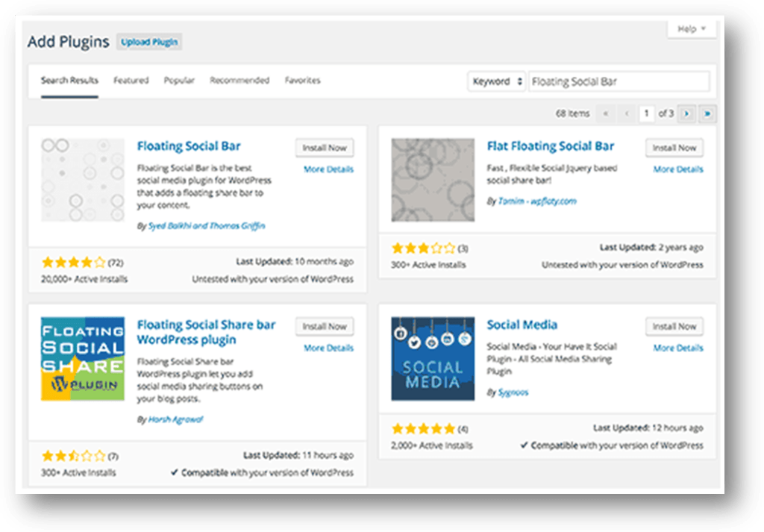This screenshot has height=532, width=764.
Task: Click the '20,000+ Active Installs' text
Action: point(84,279)
